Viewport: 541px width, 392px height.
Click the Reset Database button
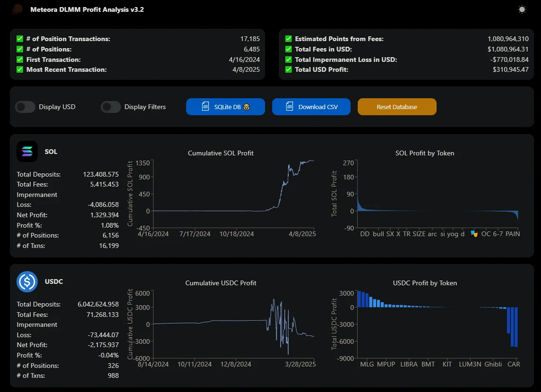point(397,107)
